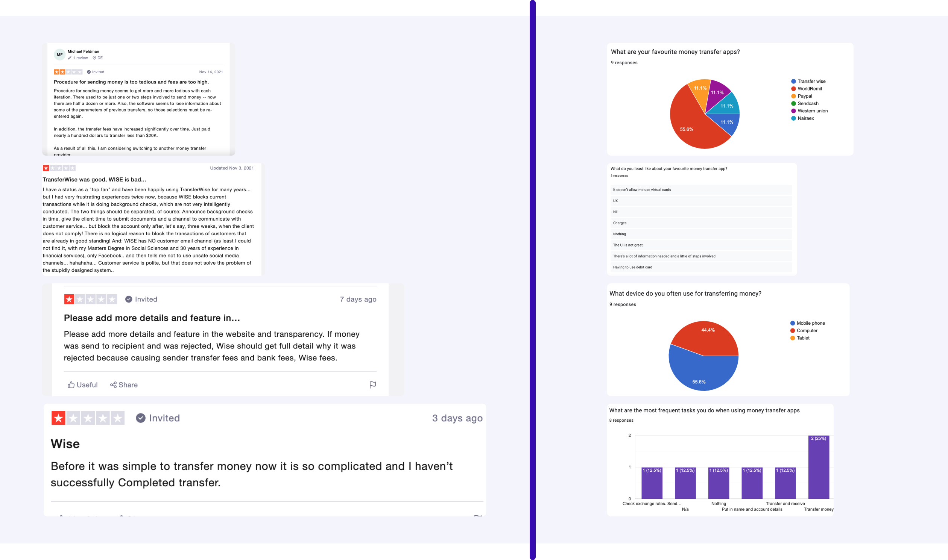The image size is (948, 560).
Task: Click the flag/report icon on review
Action: point(373,384)
